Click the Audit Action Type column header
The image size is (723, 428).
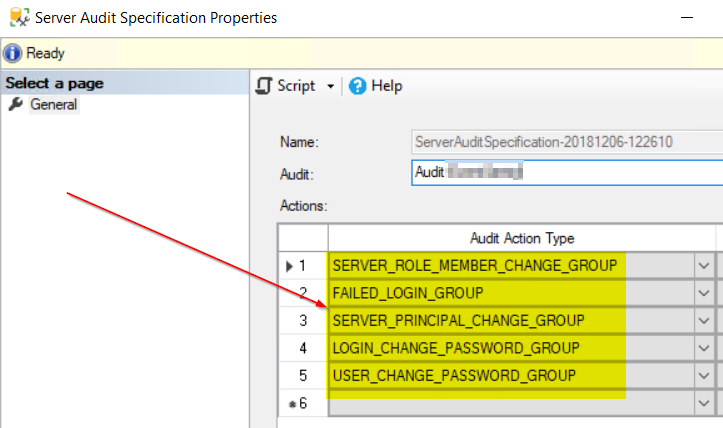coord(521,238)
